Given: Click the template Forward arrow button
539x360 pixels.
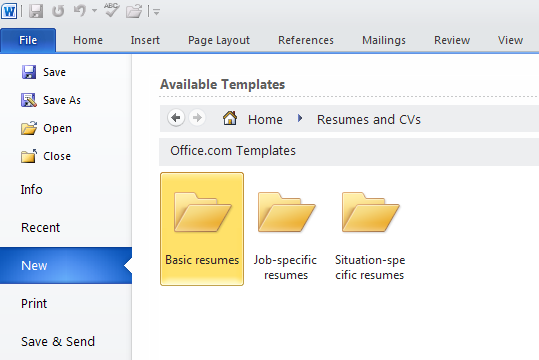Looking at the screenshot, I should [197, 118].
